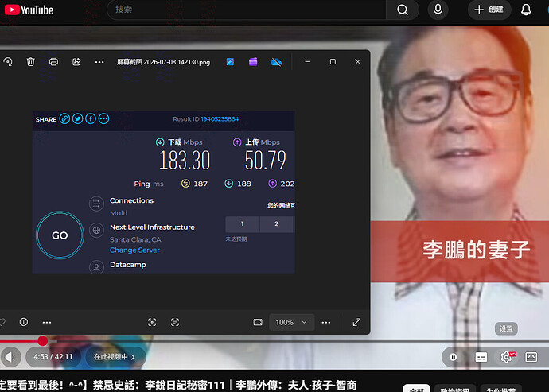Open YouTube notifications bell
Image resolution: width=549 pixels, height=392 pixels.
526,10
